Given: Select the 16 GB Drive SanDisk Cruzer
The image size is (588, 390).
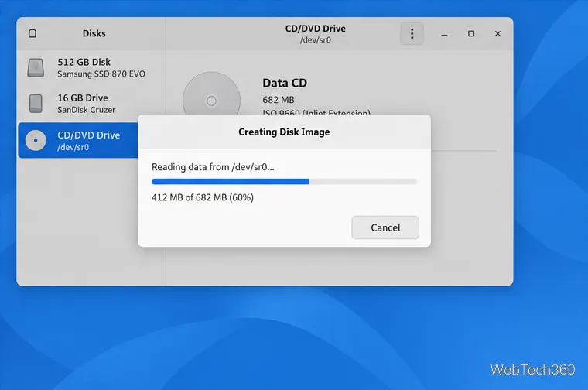Looking at the screenshot, I should click(x=91, y=104).
